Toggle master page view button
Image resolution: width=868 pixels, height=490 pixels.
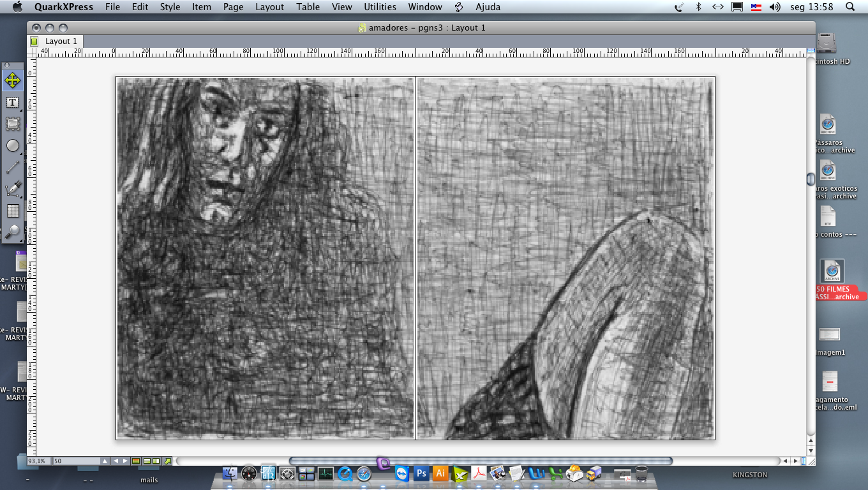point(136,461)
